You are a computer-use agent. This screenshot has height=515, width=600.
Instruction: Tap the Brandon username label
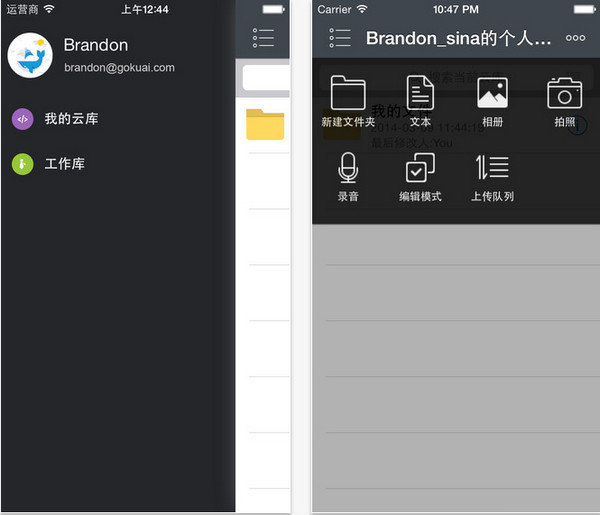click(x=96, y=45)
